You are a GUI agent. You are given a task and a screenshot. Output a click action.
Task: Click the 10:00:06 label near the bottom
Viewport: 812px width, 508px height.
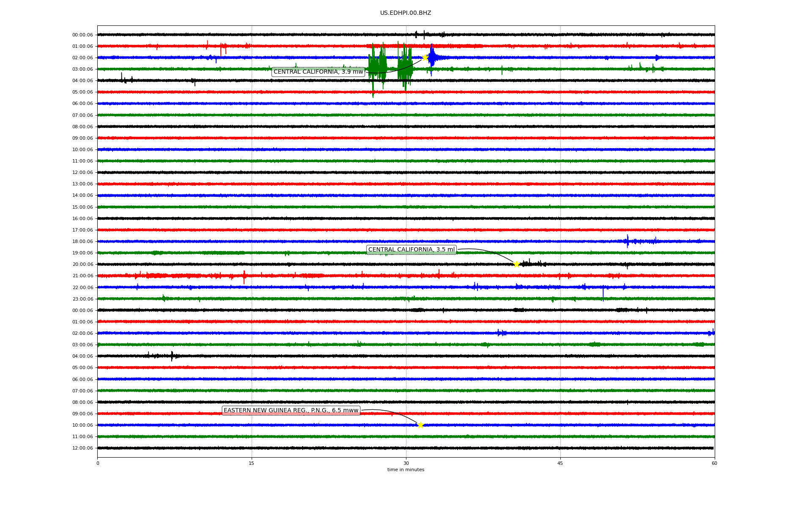click(x=82, y=425)
